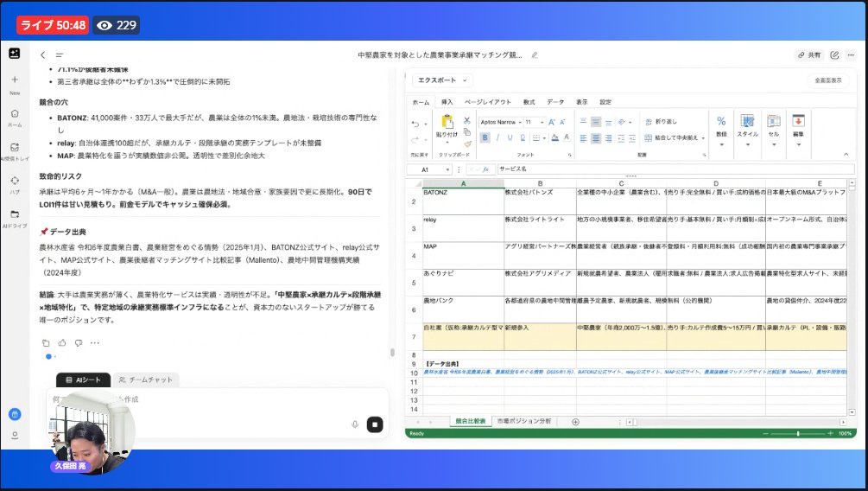Screen dimensions: 868x491
Task: Switch to the データ ribbon tab
Action: (x=555, y=102)
